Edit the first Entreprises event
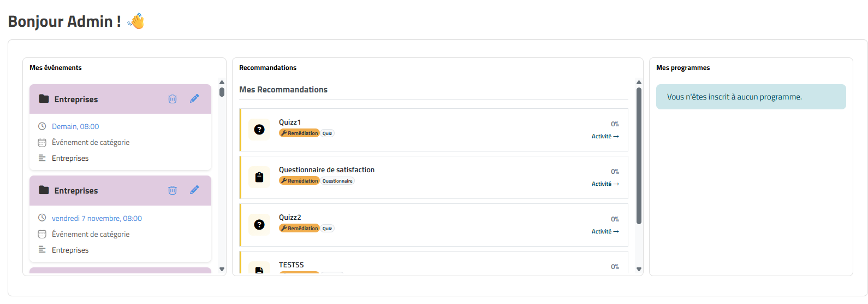 coord(194,99)
